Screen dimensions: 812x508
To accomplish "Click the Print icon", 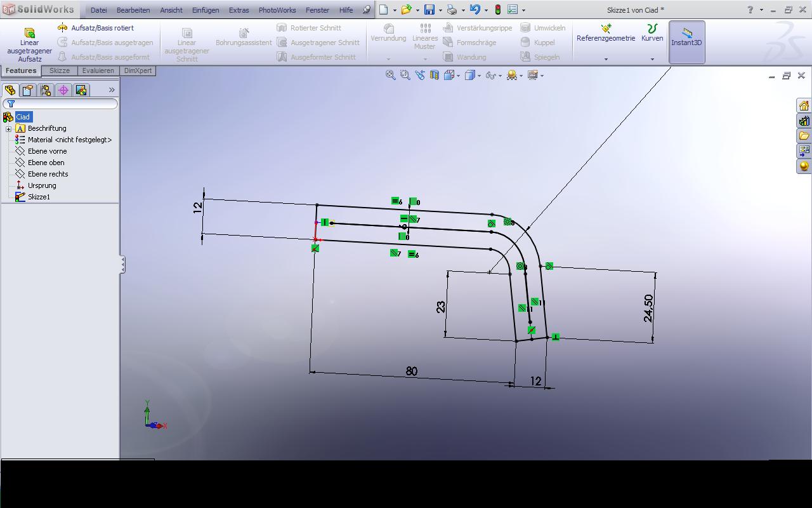I will tap(452, 10).
